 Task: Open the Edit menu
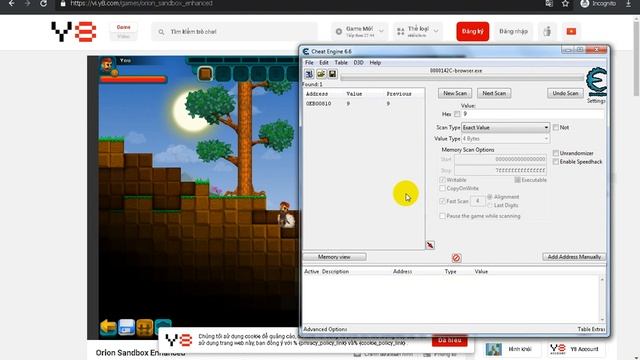[324, 62]
